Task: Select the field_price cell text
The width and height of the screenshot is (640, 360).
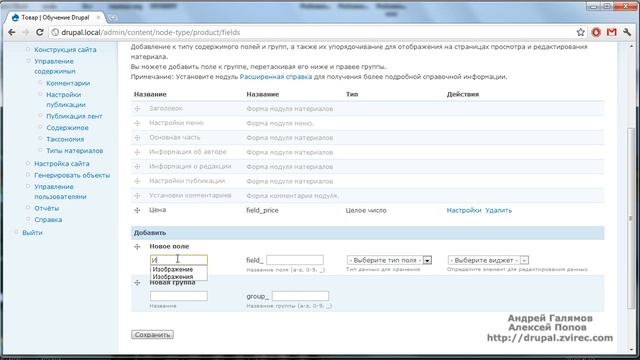Action: pyautogui.click(x=262, y=210)
